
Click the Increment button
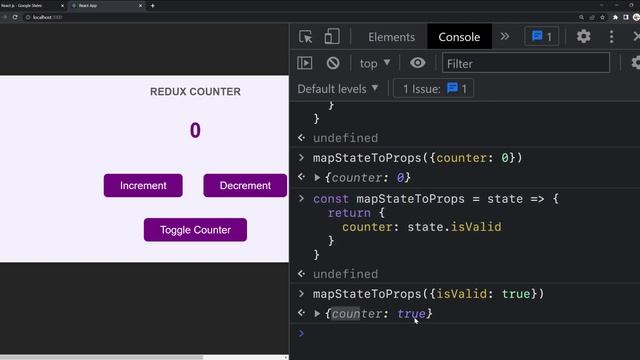143,185
